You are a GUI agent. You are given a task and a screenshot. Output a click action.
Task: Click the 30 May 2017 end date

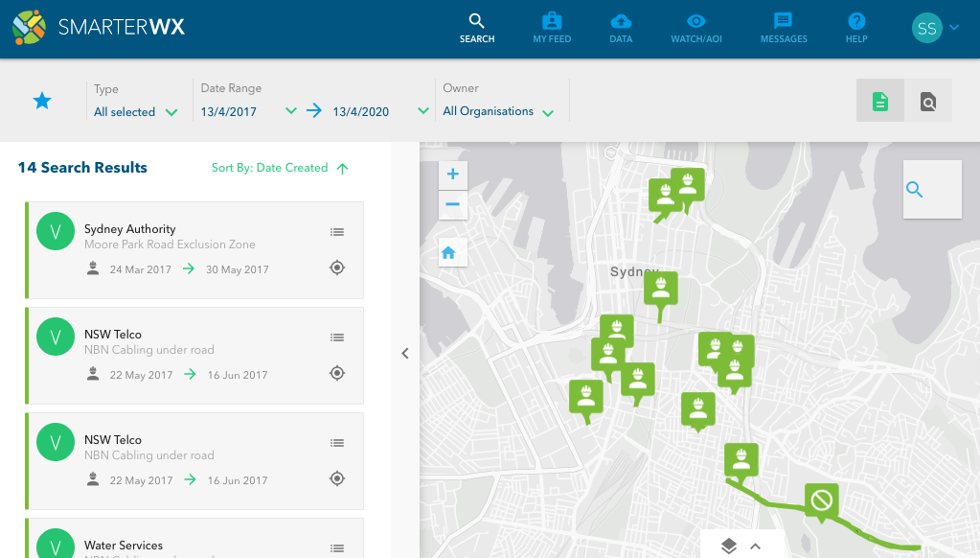[238, 269]
